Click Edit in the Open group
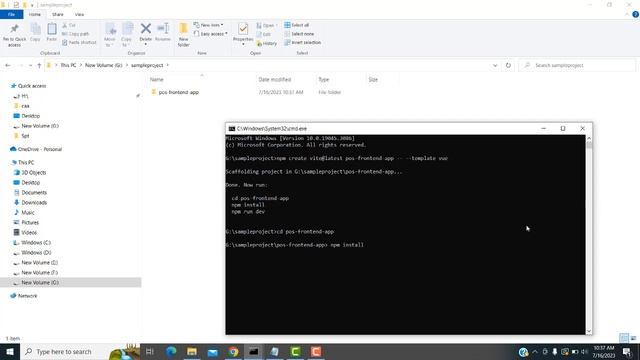The width and height of the screenshot is (640, 360). pos(264,34)
